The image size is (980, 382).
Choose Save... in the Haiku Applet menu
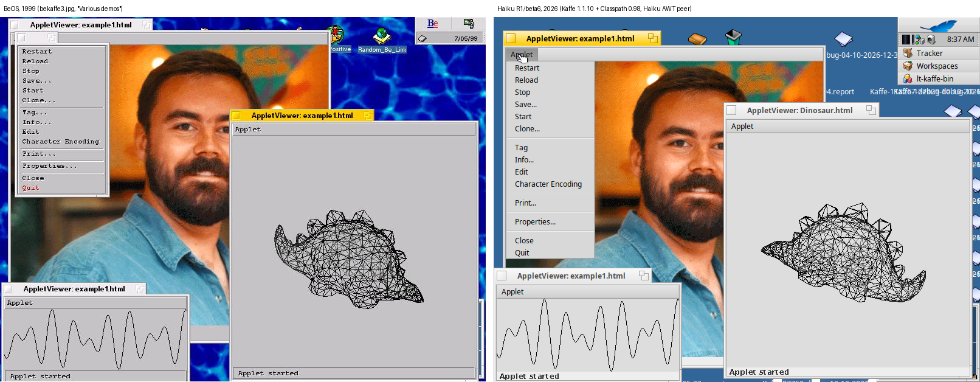pos(551,104)
